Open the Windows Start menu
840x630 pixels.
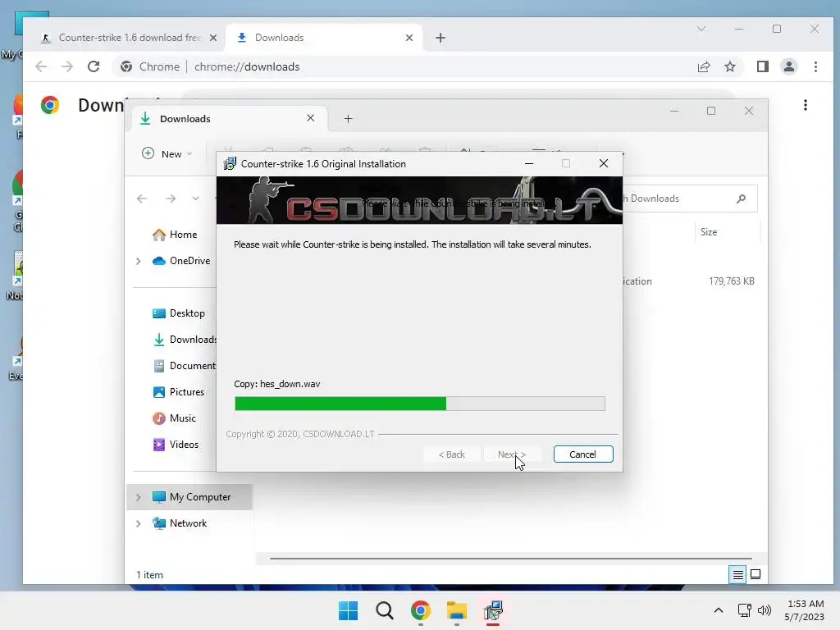pos(348,610)
